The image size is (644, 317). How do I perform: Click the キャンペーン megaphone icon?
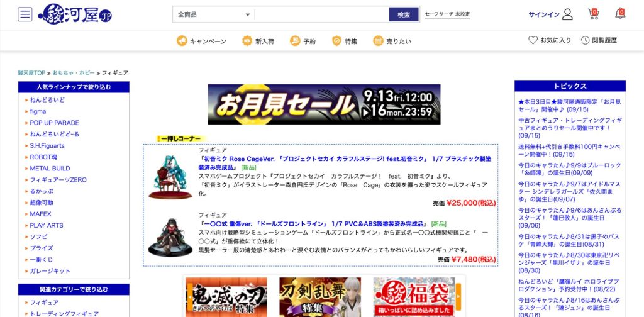[x=182, y=41]
